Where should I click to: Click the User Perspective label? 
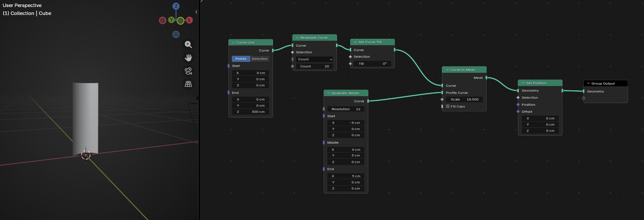pyautogui.click(x=22, y=5)
